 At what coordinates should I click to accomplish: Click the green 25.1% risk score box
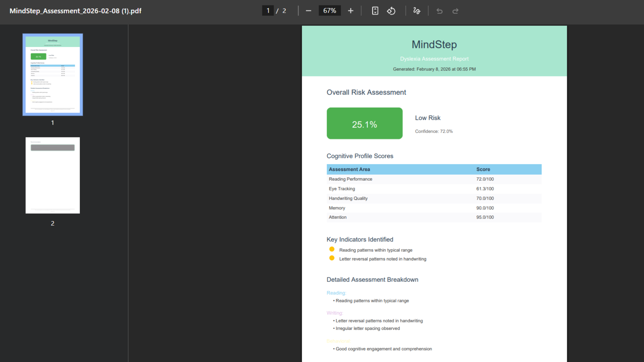coord(365,123)
